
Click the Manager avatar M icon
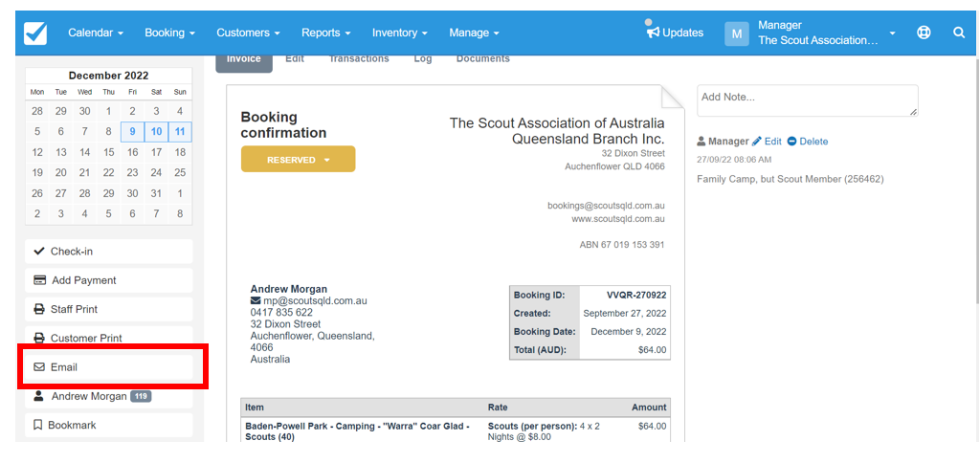pos(737,33)
